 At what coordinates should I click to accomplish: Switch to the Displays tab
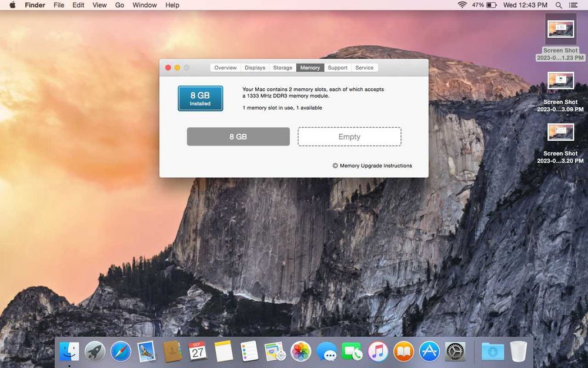pos(255,68)
